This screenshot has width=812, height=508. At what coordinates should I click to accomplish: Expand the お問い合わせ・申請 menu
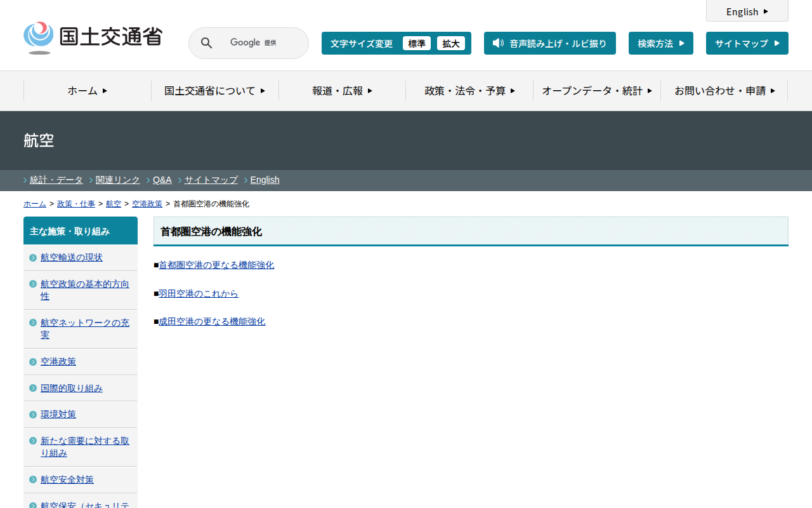coord(724,91)
